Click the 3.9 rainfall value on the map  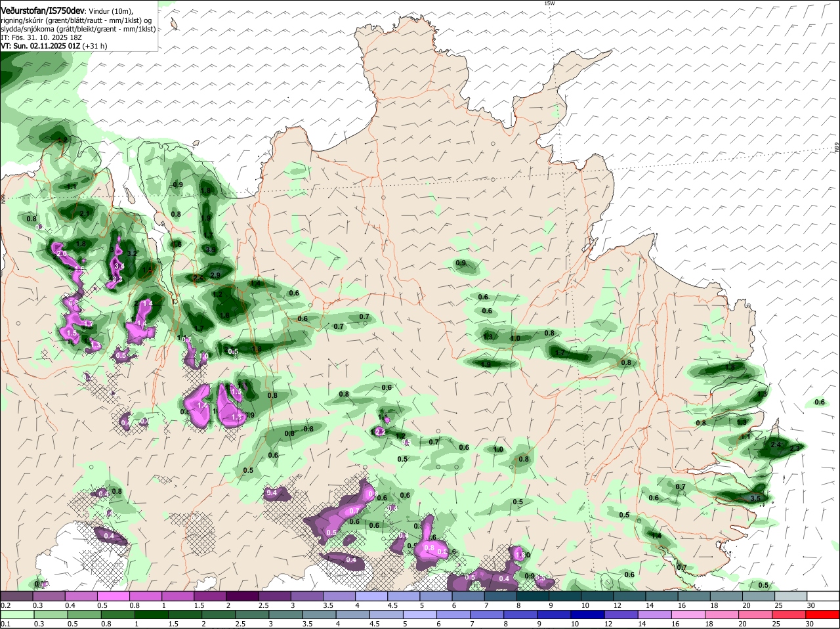click(211, 249)
